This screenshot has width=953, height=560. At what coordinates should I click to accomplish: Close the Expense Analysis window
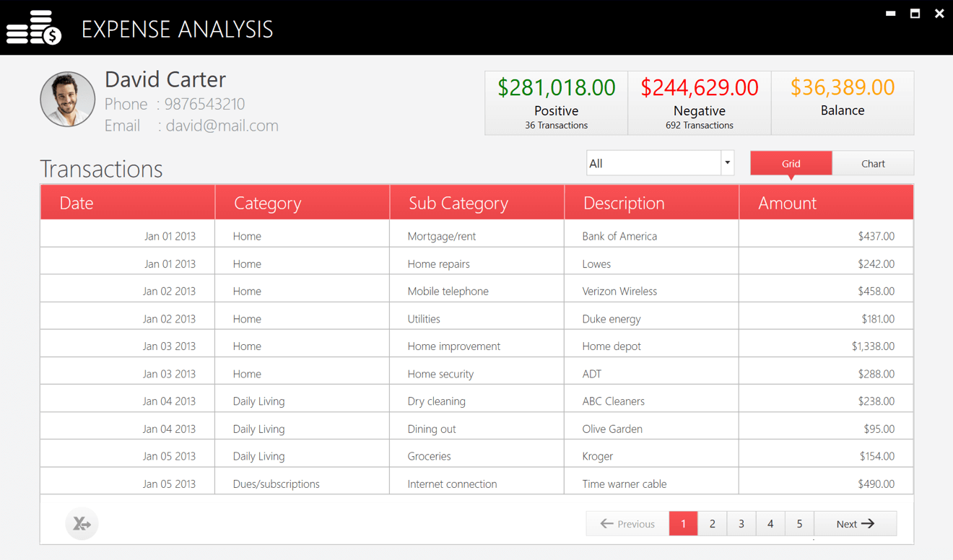939,13
